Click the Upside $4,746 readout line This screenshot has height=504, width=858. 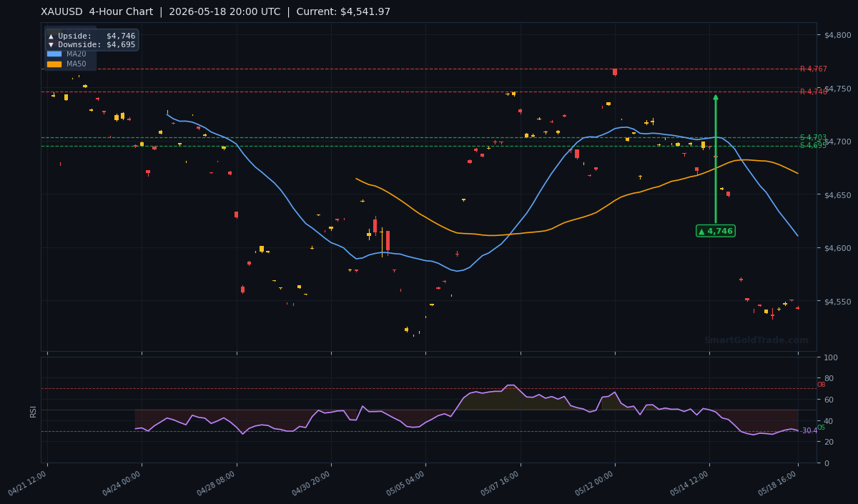(92, 36)
